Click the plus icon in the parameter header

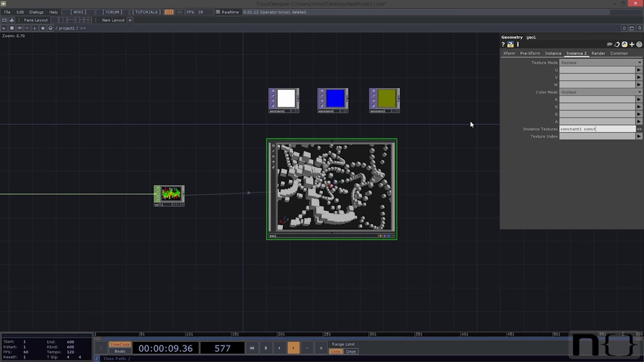(x=632, y=45)
